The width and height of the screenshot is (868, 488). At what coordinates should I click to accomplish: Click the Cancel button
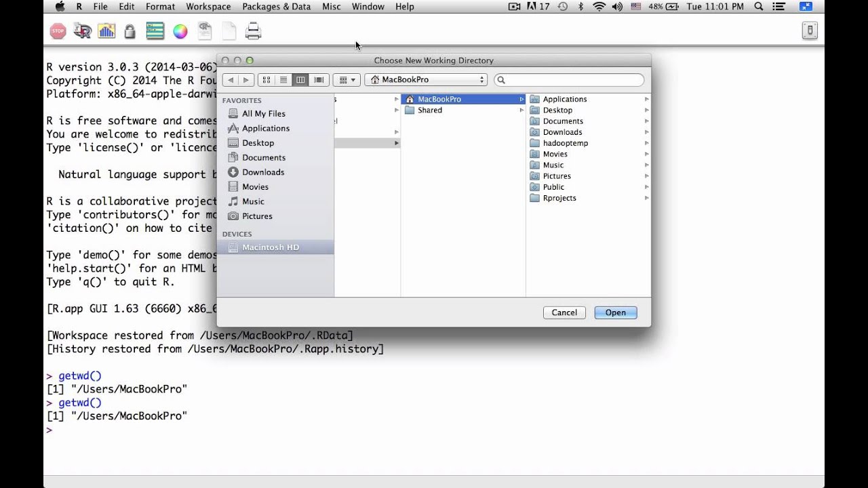click(x=564, y=312)
